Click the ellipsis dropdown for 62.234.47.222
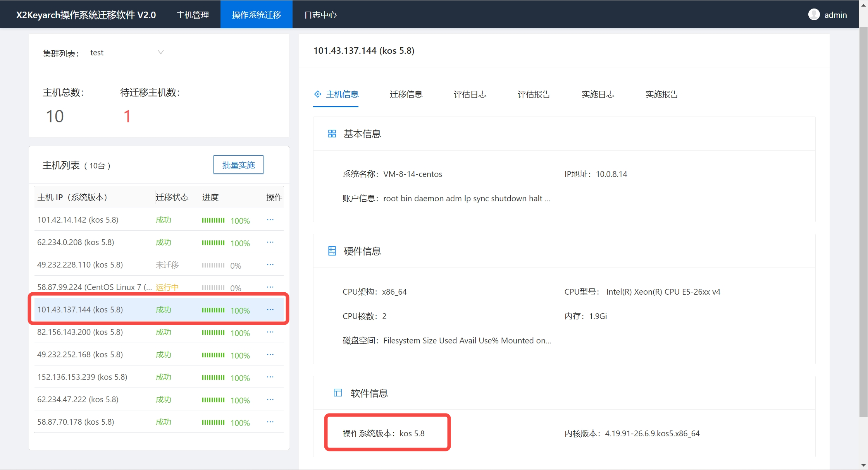 [270, 400]
